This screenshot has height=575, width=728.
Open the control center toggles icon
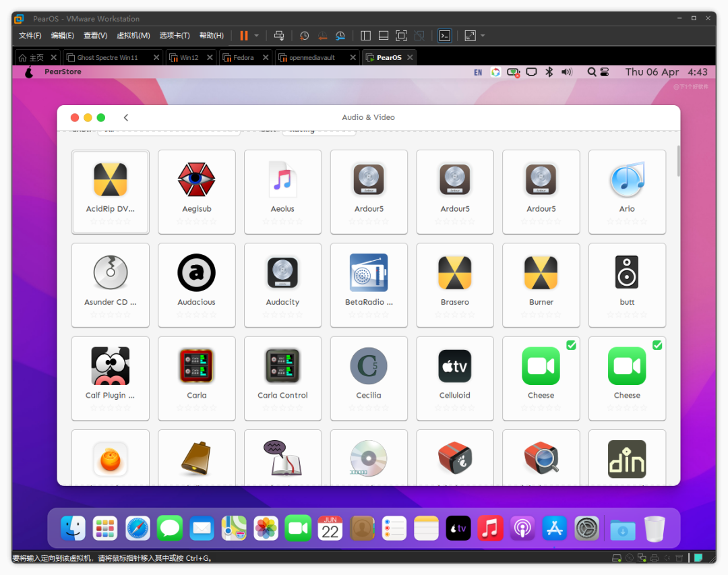point(604,72)
